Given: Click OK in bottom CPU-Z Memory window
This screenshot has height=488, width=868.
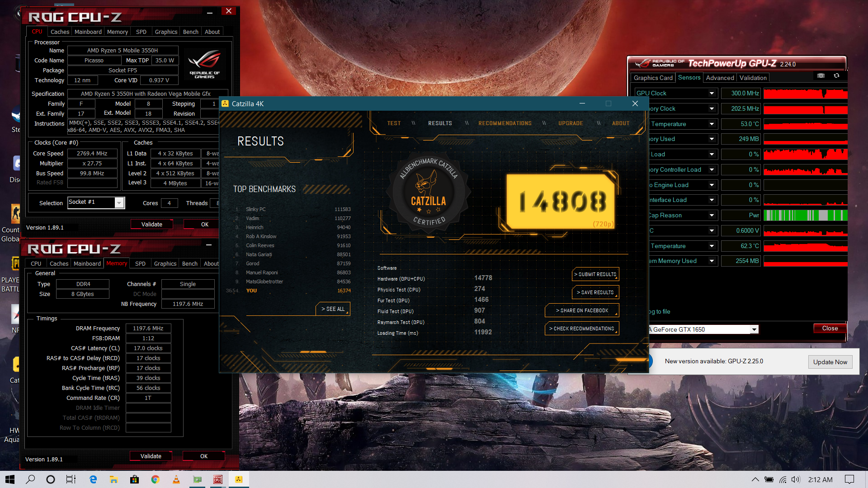Looking at the screenshot, I should (x=204, y=456).
